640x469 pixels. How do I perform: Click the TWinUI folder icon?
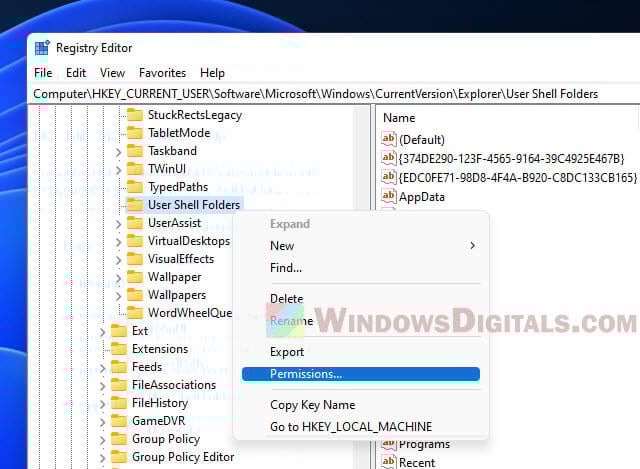click(x=135, y=169)
